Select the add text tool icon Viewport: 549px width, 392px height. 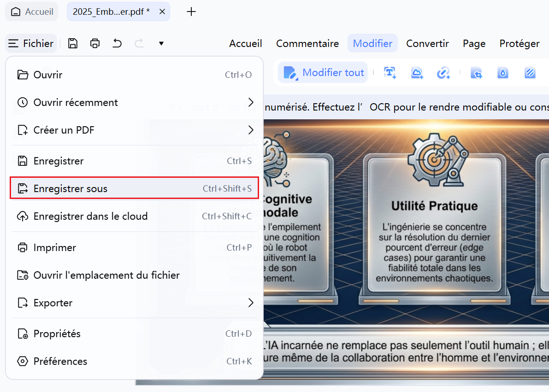point(390,72)
